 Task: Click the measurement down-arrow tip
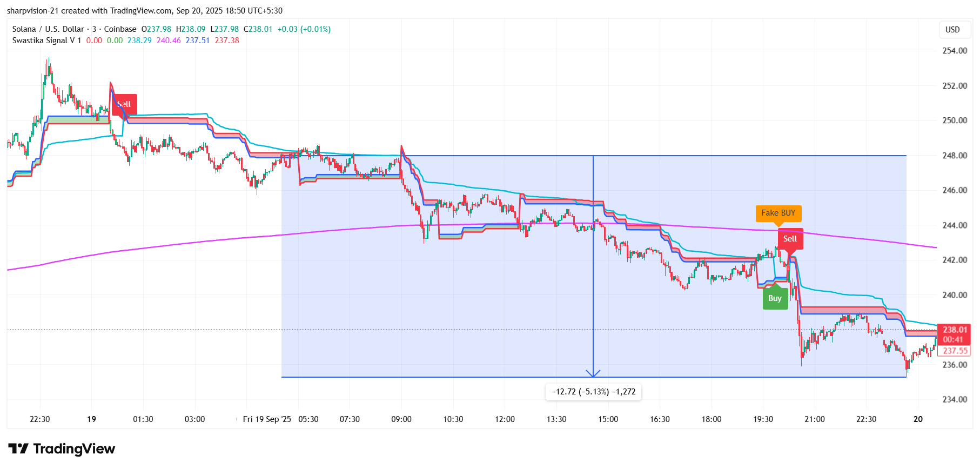(x=593, y=375)
